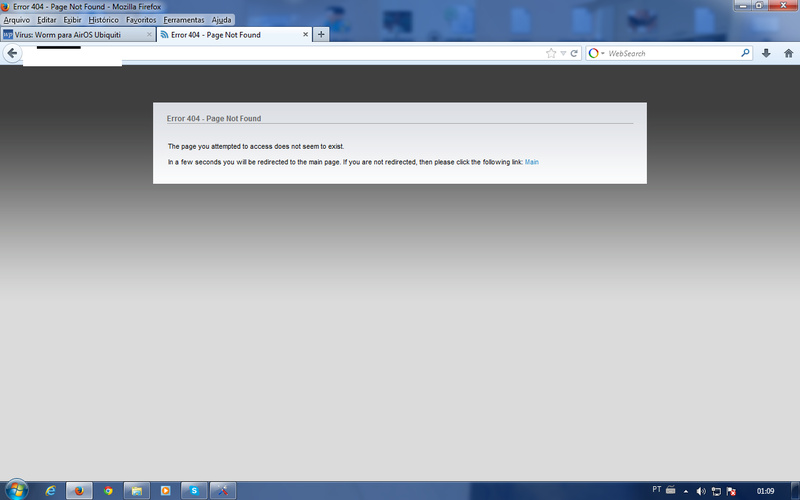Open the volume speaker tray icon
Screen dimensions: 800x500
(x=702, y=491)
